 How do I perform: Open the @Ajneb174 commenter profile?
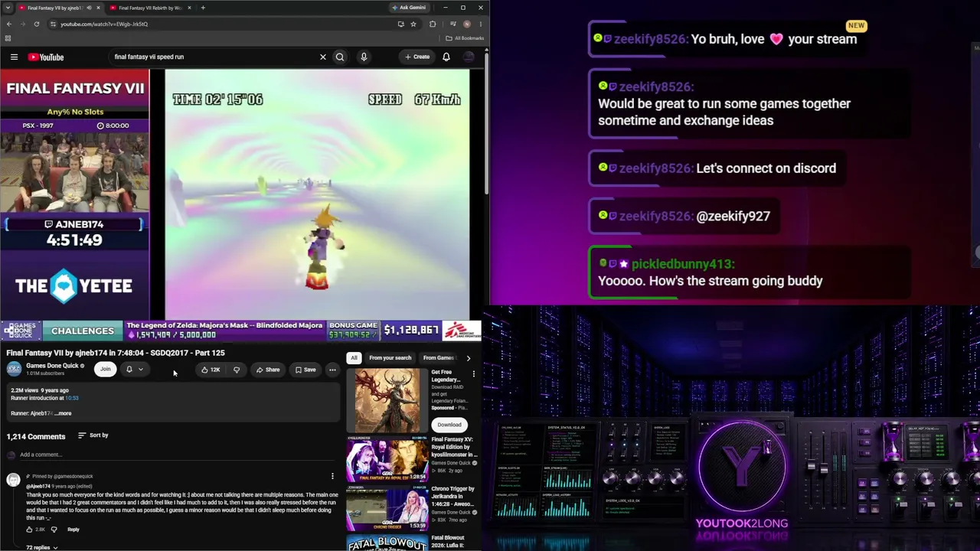coord(38,486)
